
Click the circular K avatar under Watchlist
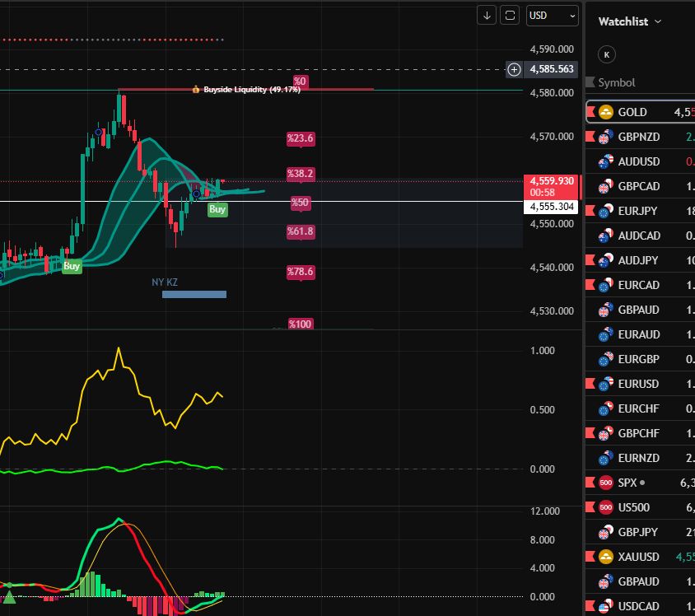click(607, 54)
